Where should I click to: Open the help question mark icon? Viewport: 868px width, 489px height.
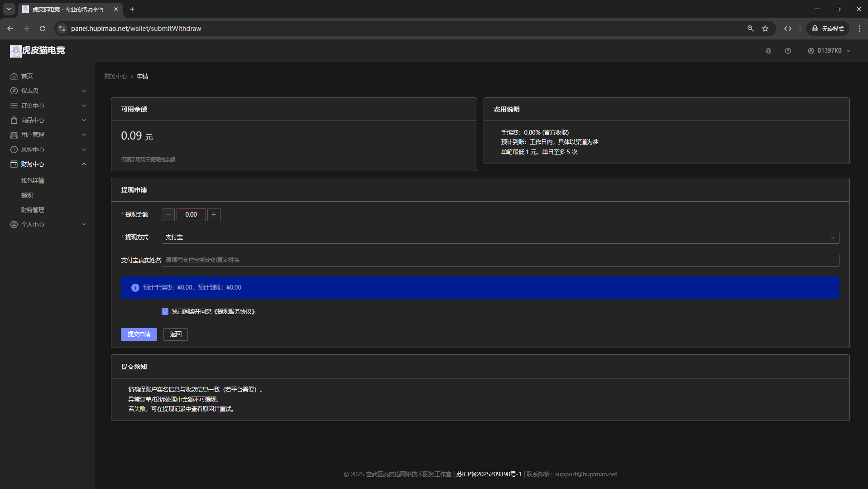tap(788, 51)
